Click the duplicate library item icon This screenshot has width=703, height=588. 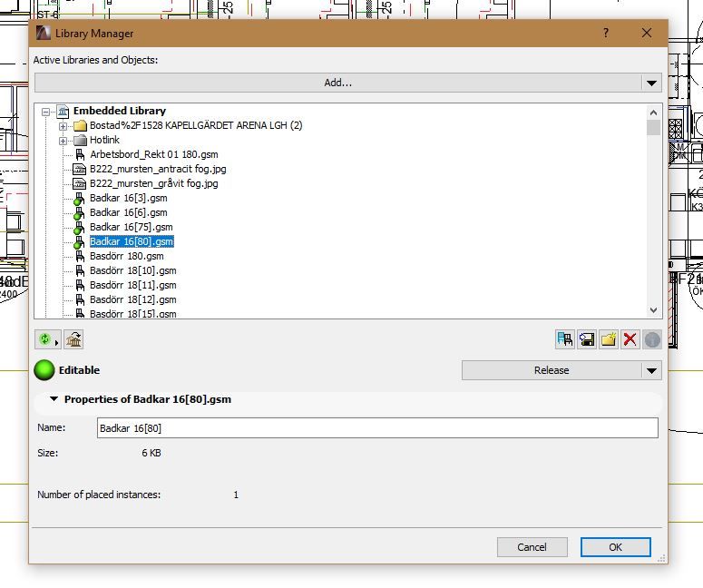coord(565,339)
